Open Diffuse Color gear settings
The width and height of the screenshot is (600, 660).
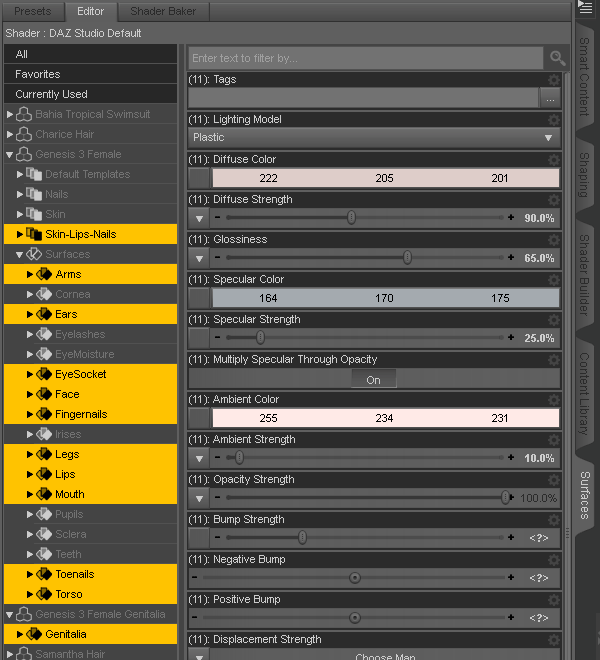tap(554, 160)
